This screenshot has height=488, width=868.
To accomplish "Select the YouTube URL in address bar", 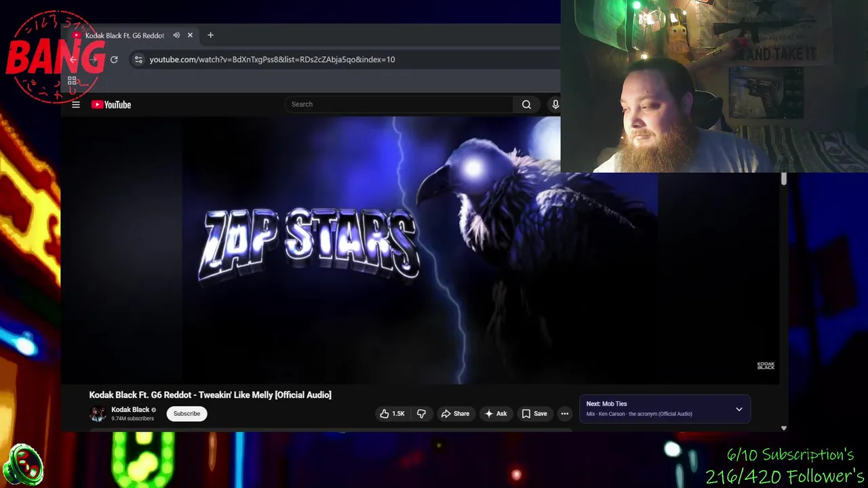I will (x=272, y=60).
